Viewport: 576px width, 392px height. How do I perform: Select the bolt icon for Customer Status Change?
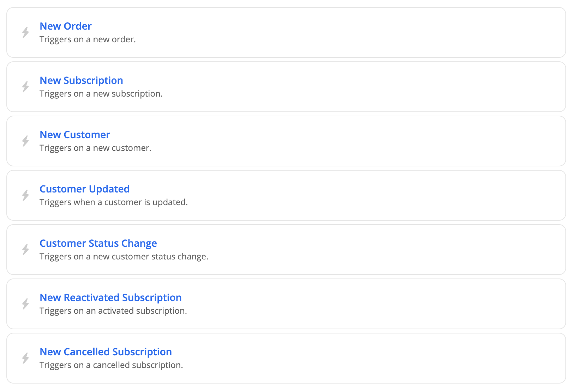click(x=25, y=250)
